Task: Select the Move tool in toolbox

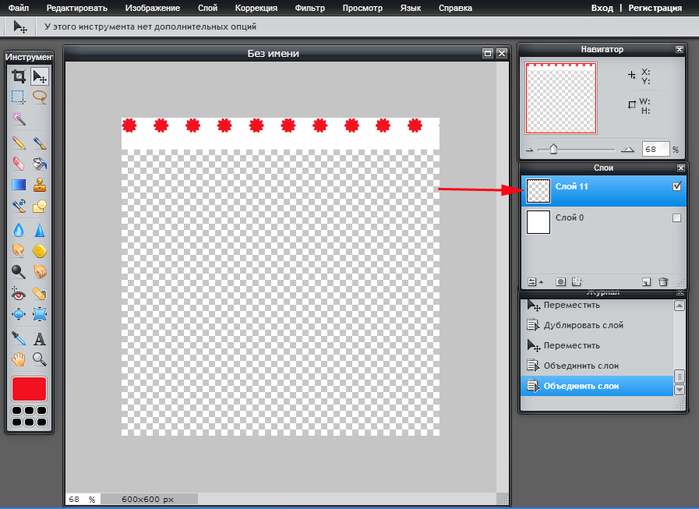Action: coord(40,76)
